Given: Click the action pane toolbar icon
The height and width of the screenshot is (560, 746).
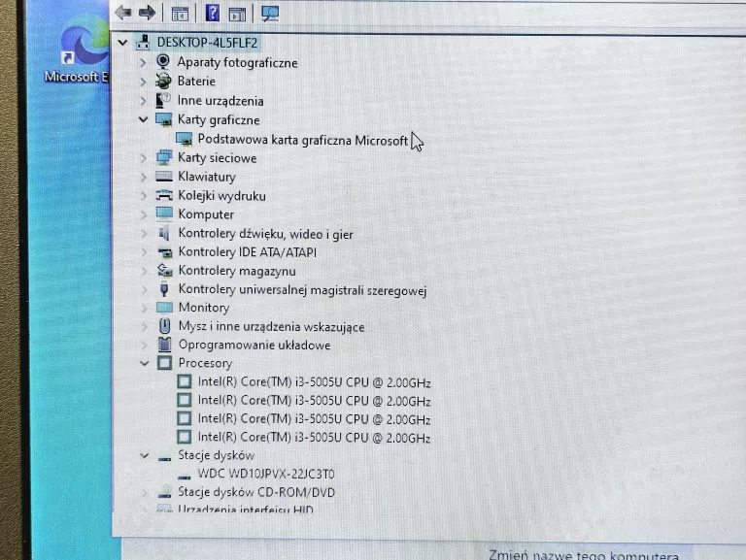Looking at the screenshot, I should [237, 14].
